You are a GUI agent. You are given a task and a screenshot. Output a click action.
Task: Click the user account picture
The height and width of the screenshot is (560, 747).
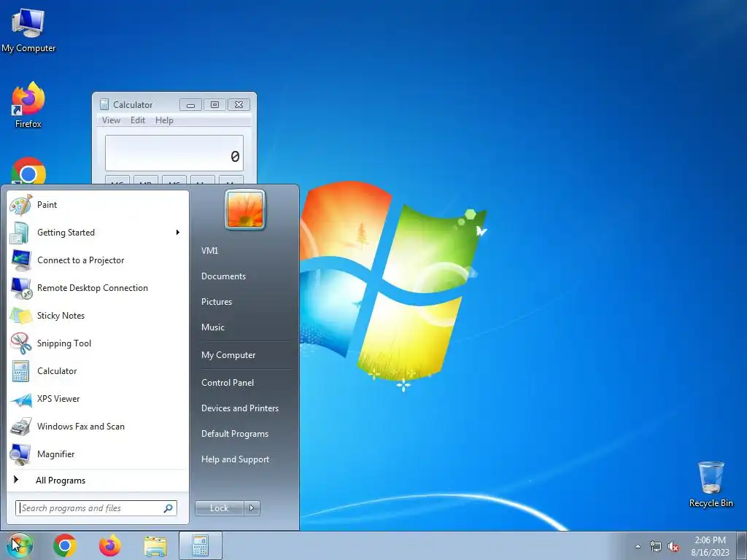[x=245, y=209]
